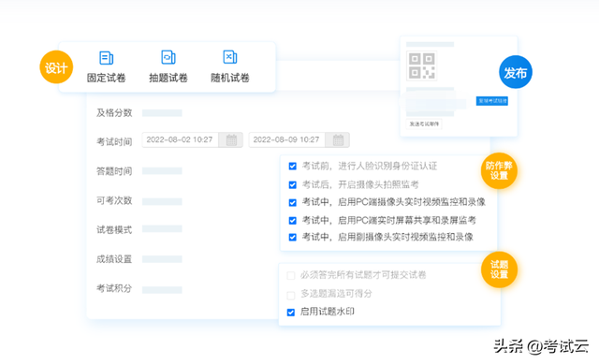Click the blue 发布 circle badge

click(x=516, y=72)
